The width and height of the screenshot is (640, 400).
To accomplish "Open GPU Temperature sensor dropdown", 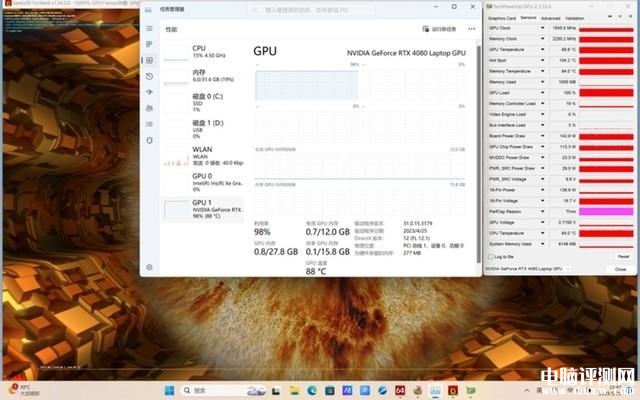I will click(x=542, y=49).
